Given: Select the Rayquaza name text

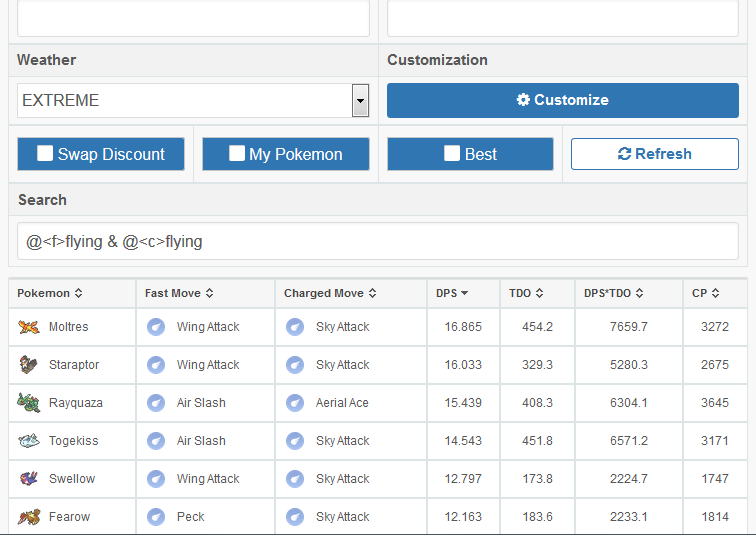Looking at the screenshot, I should pos(76,403).
